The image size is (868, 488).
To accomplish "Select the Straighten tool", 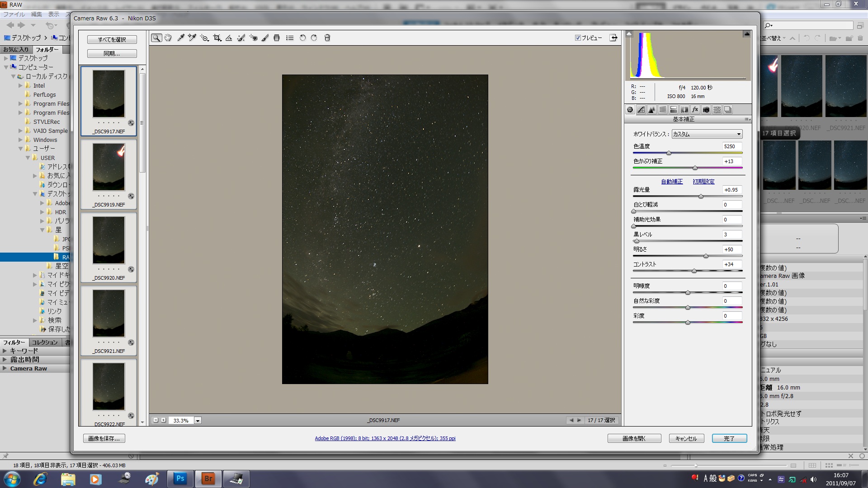I will tap(229, 38).
